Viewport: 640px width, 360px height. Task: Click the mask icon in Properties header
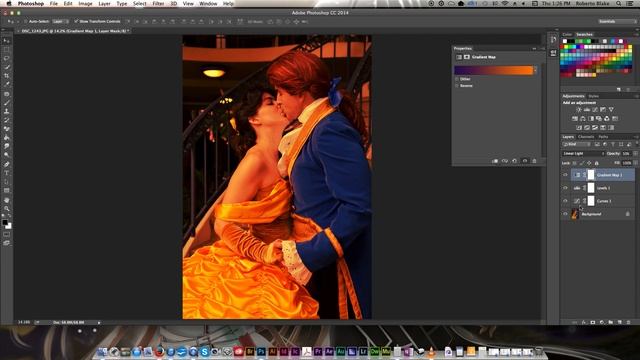(467, 57)
